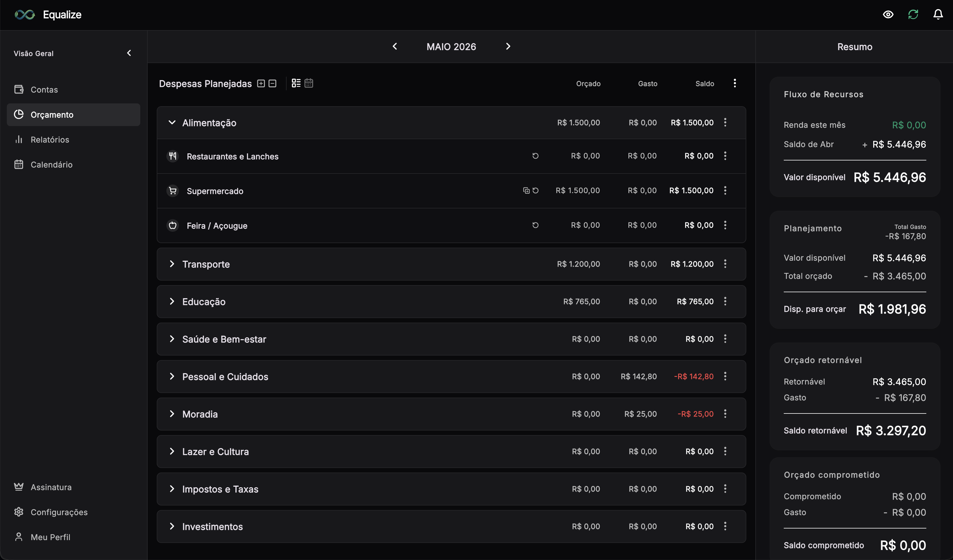The height and width of the screenshot is (560, 953).
Task: Click Supermercado cart icon
Action: (x=173, y=191)
